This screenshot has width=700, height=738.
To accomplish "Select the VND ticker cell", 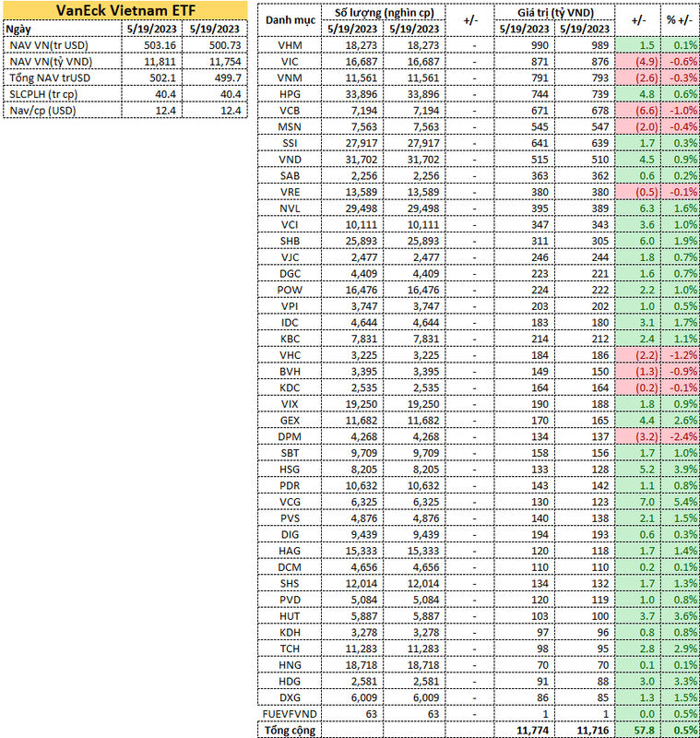I will click(290, 160).
